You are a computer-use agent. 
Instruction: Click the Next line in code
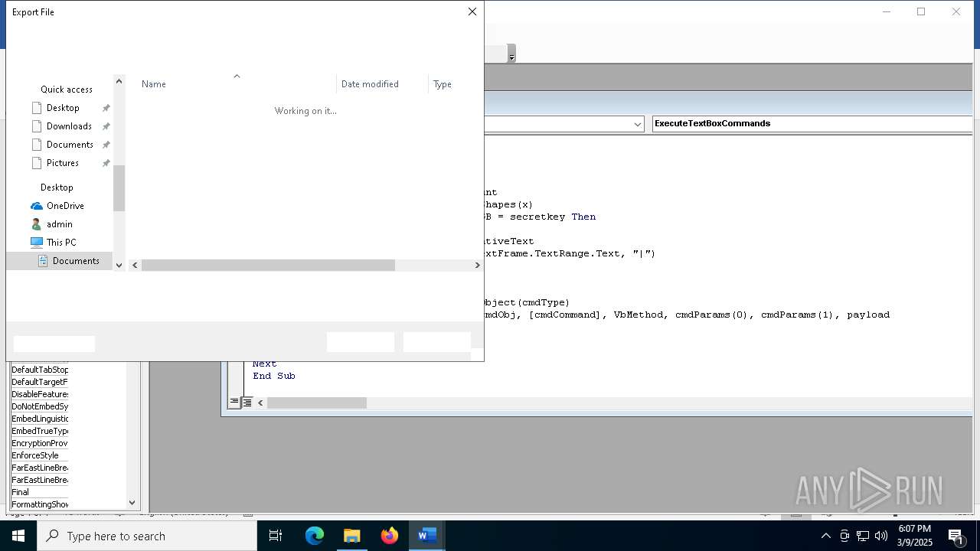(x=265, y=364)
